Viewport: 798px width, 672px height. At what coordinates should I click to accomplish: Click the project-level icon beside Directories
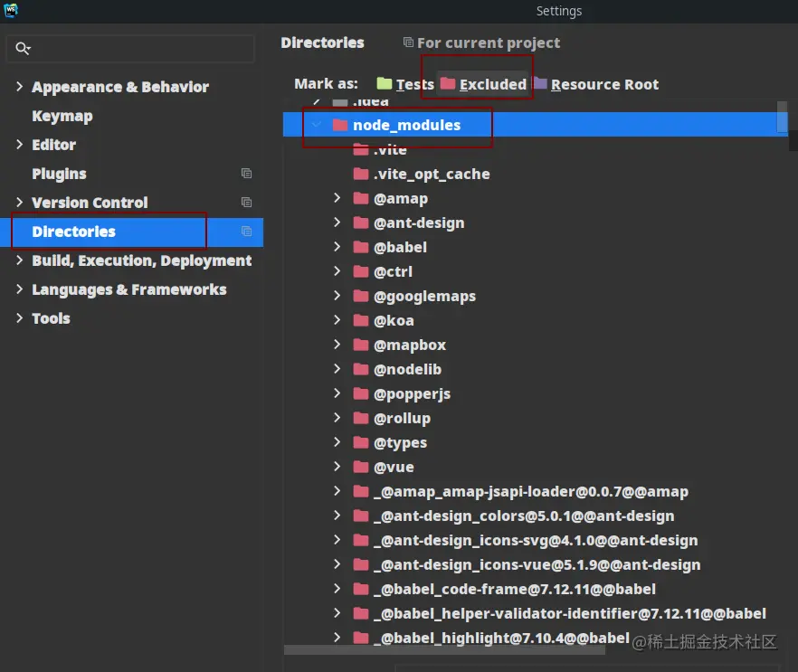(x=246, y=232)
